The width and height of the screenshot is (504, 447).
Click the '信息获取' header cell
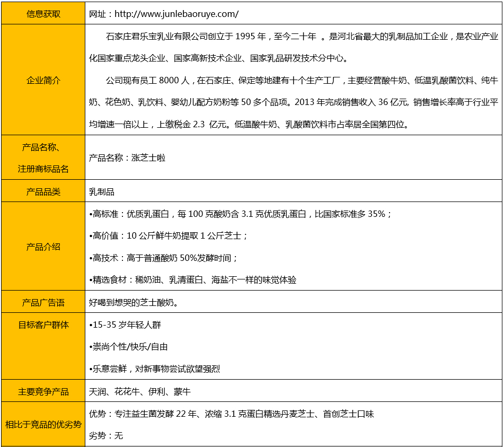43,13
